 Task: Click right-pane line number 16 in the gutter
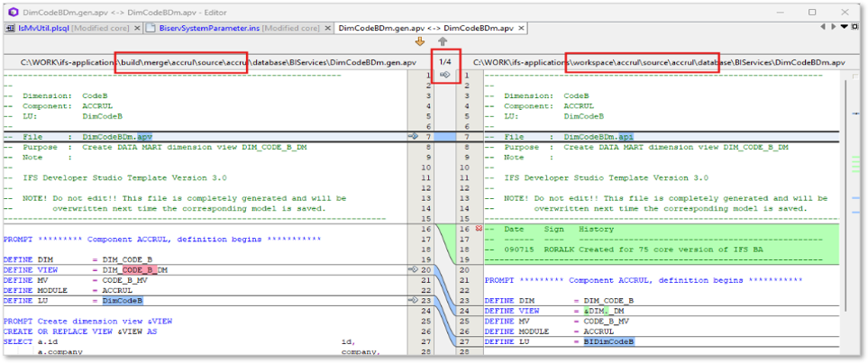pos(466,229)
